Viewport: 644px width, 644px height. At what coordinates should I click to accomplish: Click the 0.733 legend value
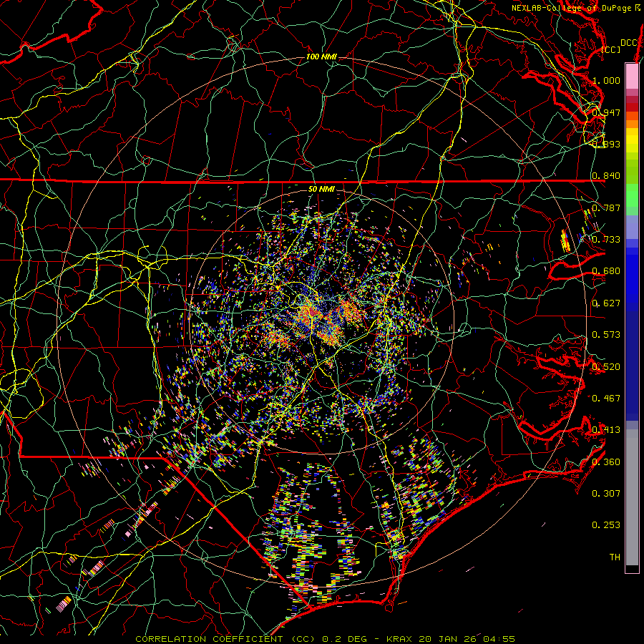pyautogui.click(x=606, y=239)
